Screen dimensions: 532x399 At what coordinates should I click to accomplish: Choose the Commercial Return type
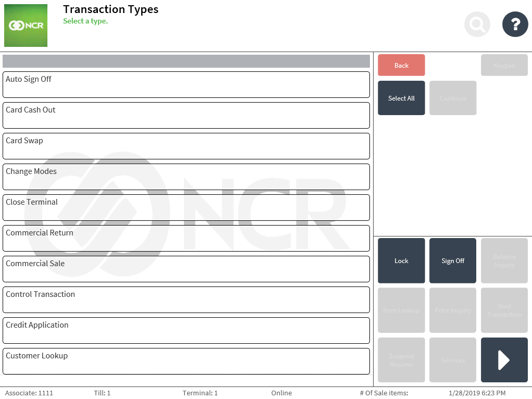[186, 238]
